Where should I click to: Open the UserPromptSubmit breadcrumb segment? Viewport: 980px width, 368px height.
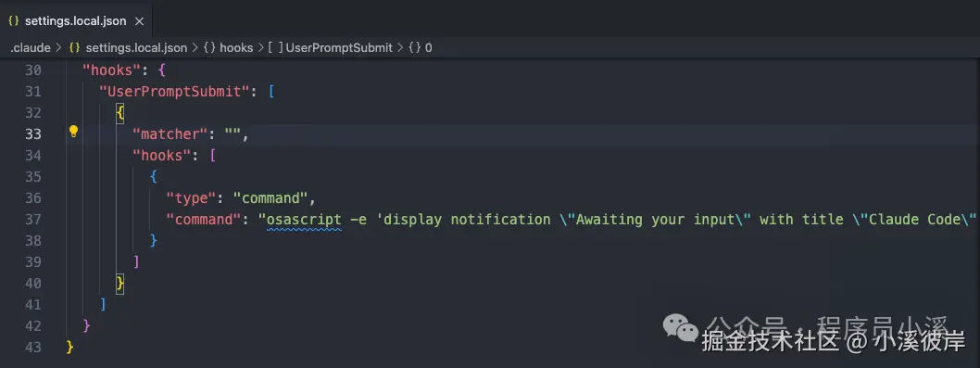[339, 47]
